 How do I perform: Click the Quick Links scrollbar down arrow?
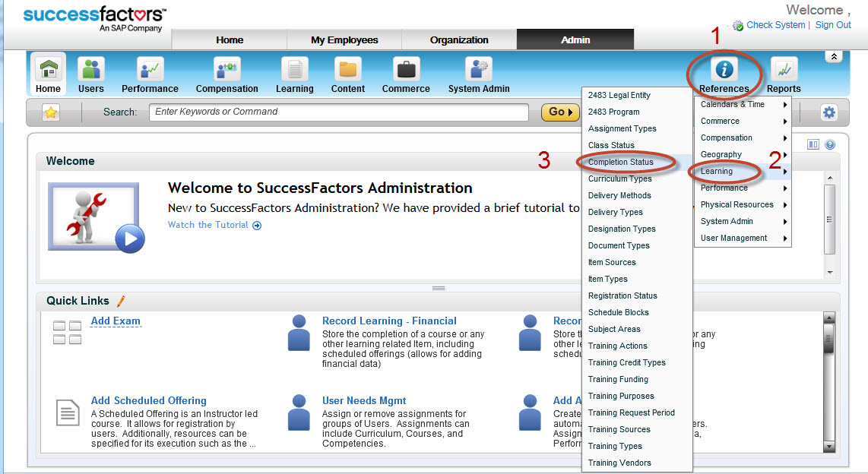tap(828, 447)
